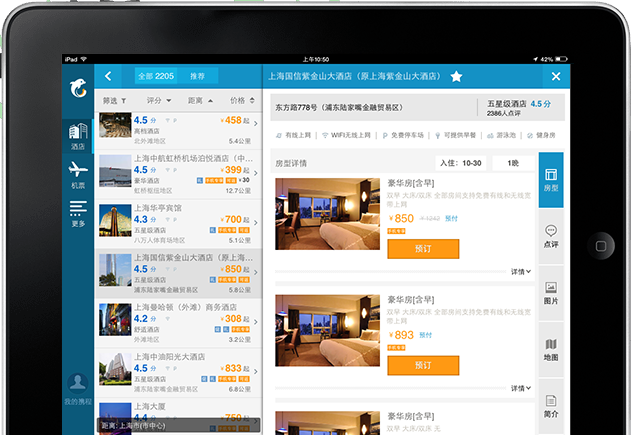This screenshot has width=631, height=435.
Task: Open the ¥399 hotel row chevron
Action: (x=256, y=173)
